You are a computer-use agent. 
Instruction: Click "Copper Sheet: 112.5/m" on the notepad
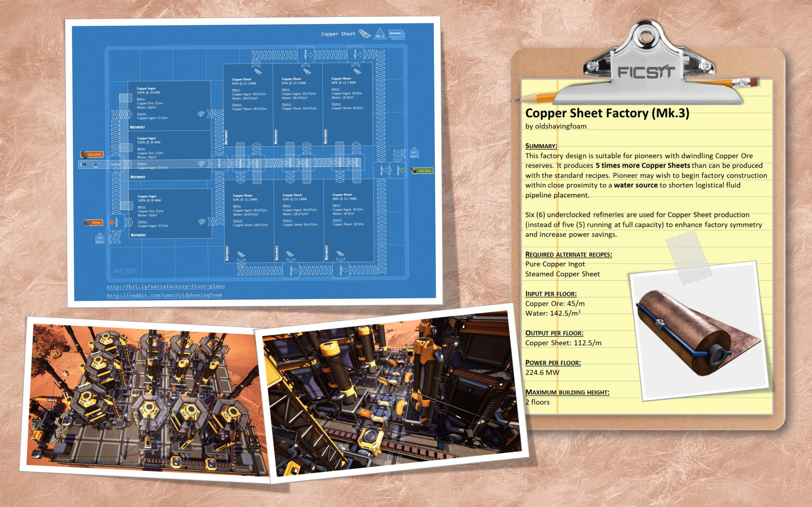(x=563, y=343)
